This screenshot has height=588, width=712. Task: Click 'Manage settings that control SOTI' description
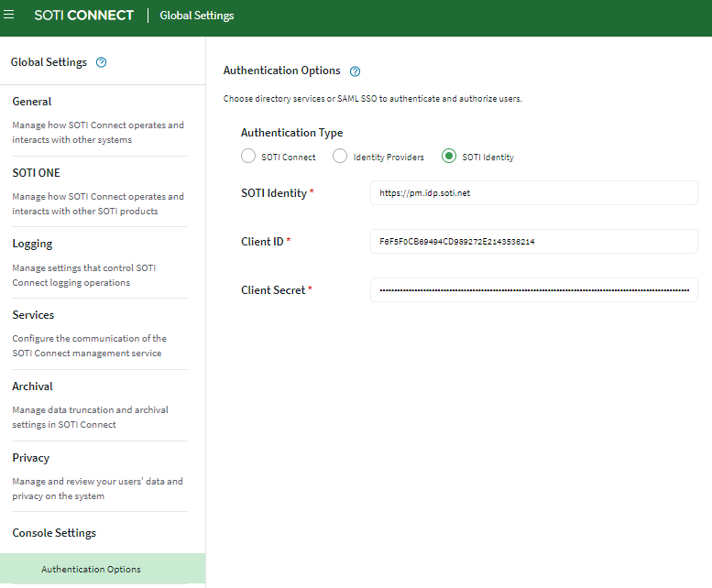pos(84,275)
